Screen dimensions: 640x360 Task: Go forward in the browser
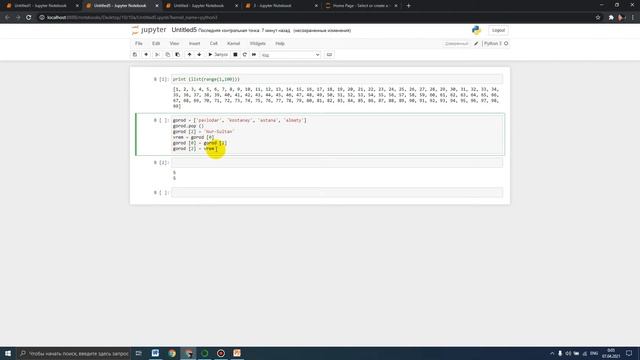[18, 18]
